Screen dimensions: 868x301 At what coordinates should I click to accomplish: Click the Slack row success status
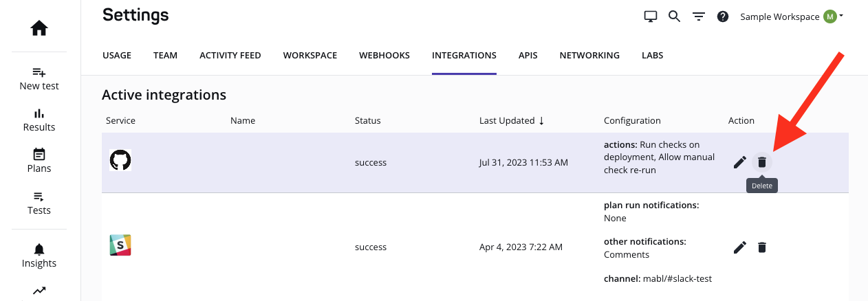tap(371, 247)
